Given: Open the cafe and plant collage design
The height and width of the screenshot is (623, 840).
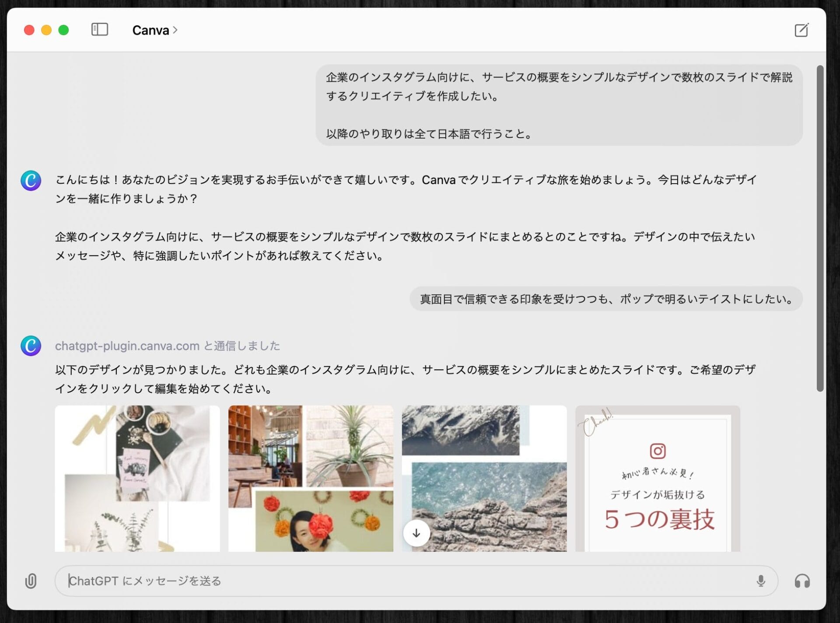Looking at the screenshot, I should [311, 478].
